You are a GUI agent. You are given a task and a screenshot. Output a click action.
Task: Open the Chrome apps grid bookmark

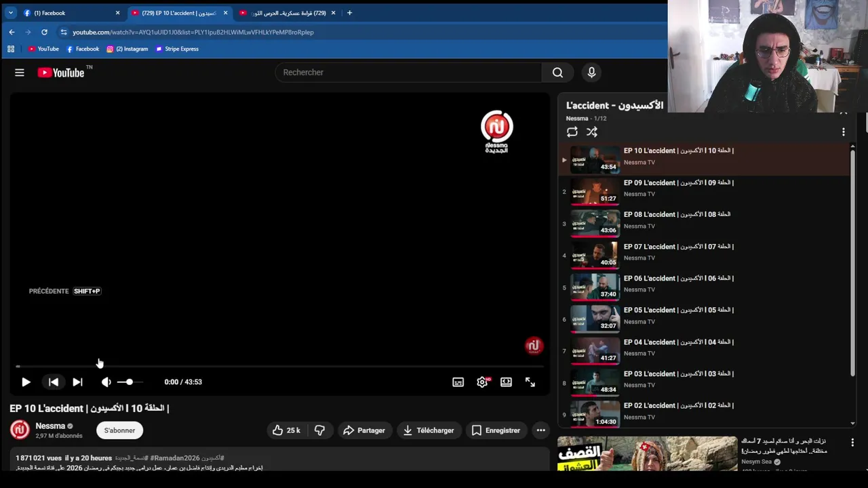point(11,49)
